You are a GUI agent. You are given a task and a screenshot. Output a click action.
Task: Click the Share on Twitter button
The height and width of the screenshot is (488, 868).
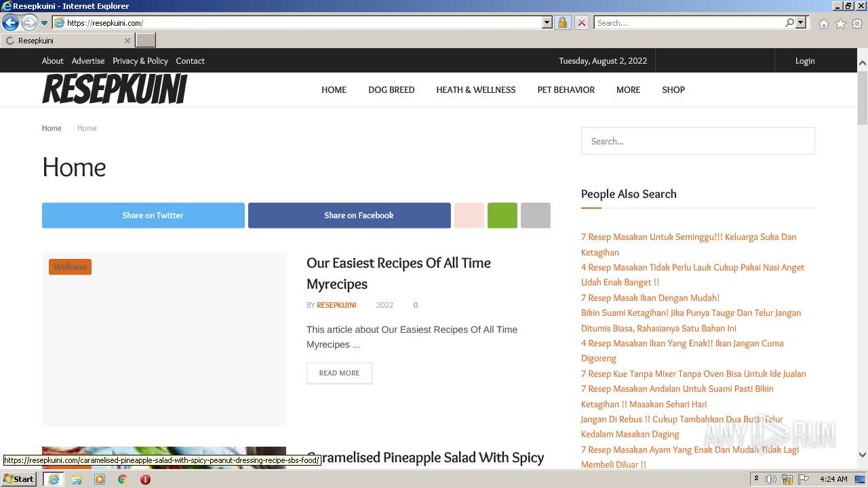pyautogui.click(x=143, y=216)
